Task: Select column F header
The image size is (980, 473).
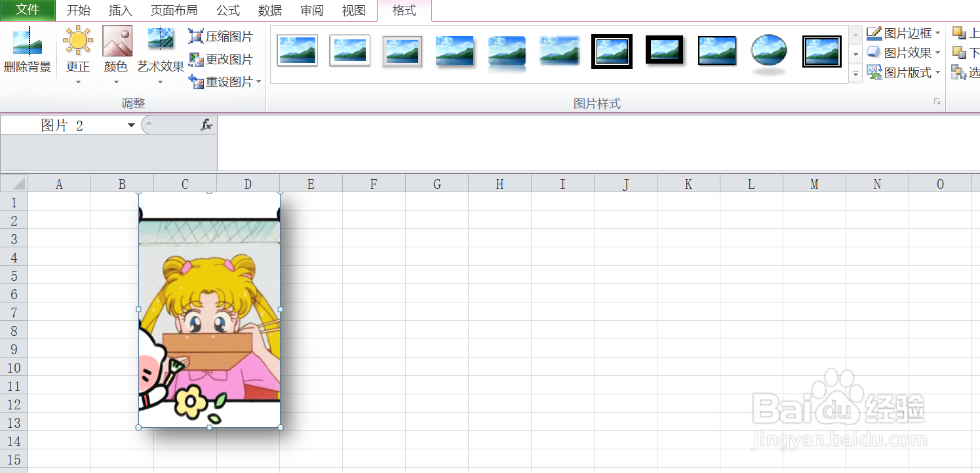Action: click(x=374, y=184)
